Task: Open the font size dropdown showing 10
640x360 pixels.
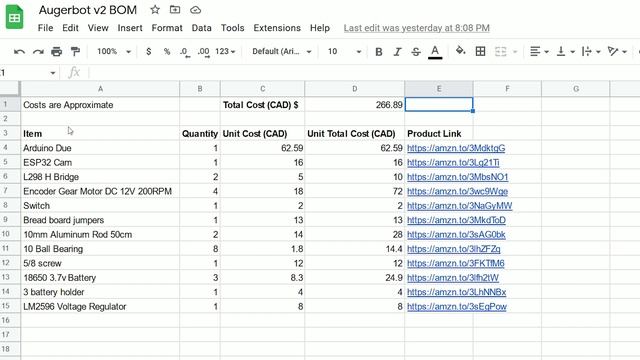Action: pyautogui.click(x=344, y=51)
